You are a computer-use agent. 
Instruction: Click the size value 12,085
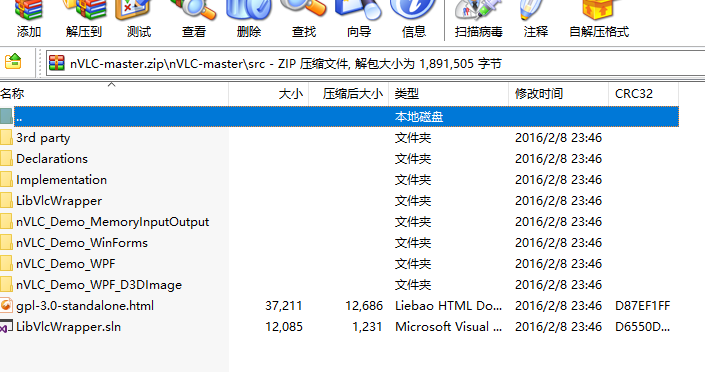[284, 327]
